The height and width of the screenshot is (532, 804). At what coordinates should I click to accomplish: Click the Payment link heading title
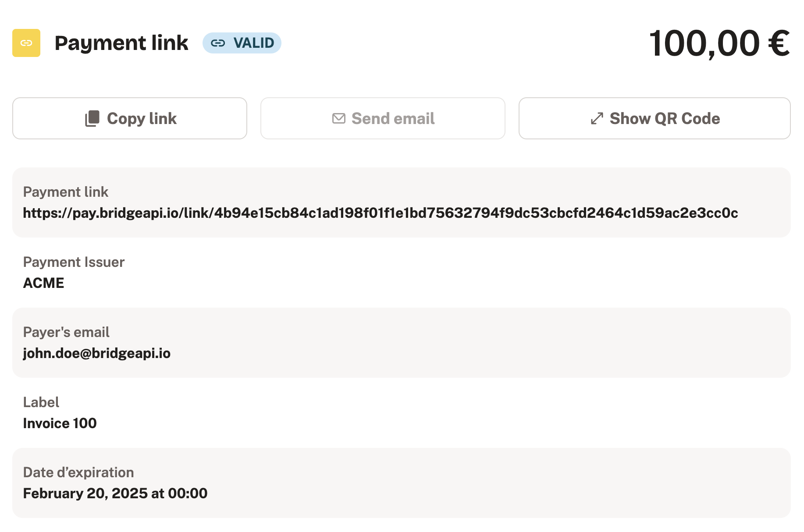(121, 43)
